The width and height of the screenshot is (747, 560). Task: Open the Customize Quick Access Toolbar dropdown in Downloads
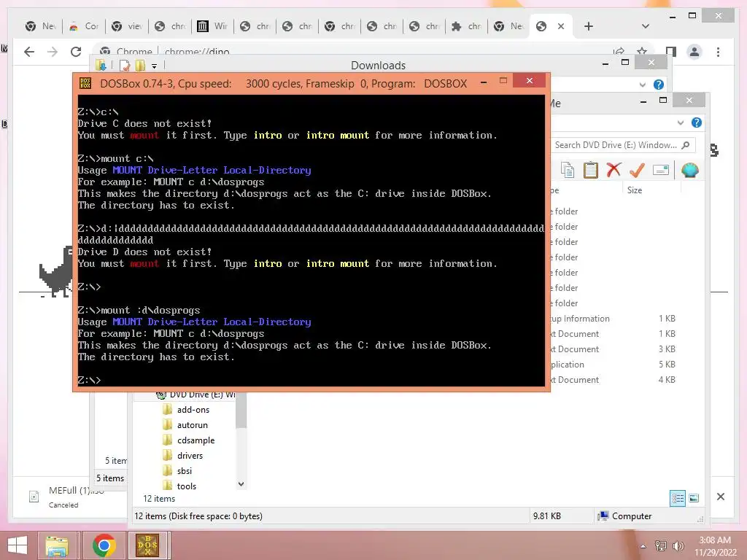155,66
